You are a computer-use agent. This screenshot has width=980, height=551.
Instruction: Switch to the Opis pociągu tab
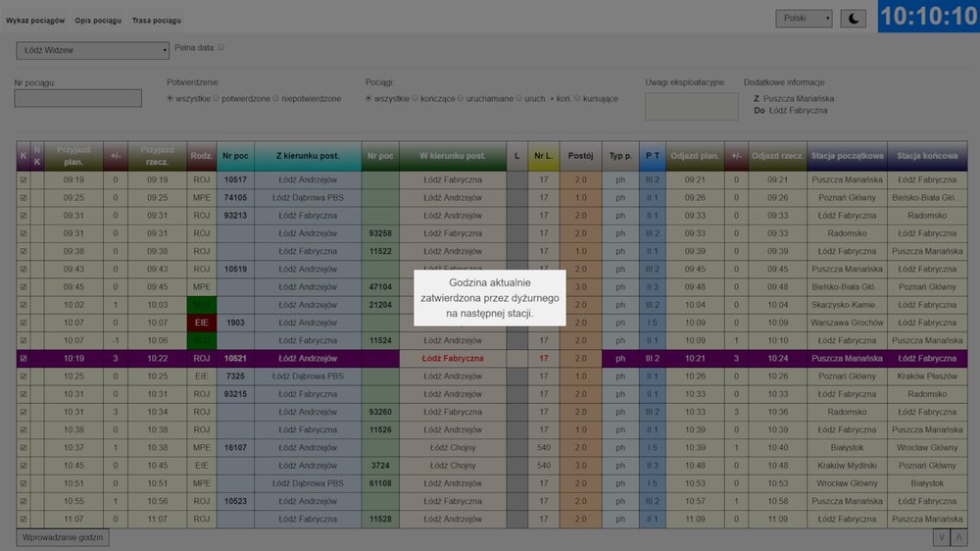point(98,20)
